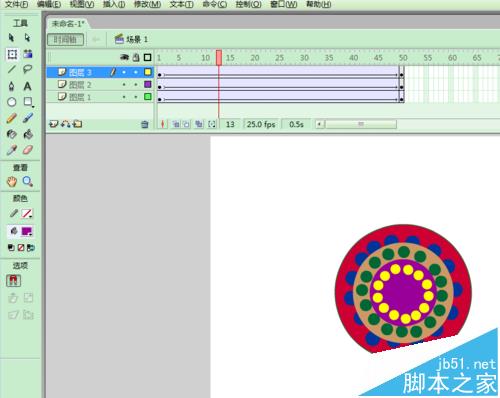Select the 图层 3 layer row
The height and width of the screenshot is (398, 500).
100,72
